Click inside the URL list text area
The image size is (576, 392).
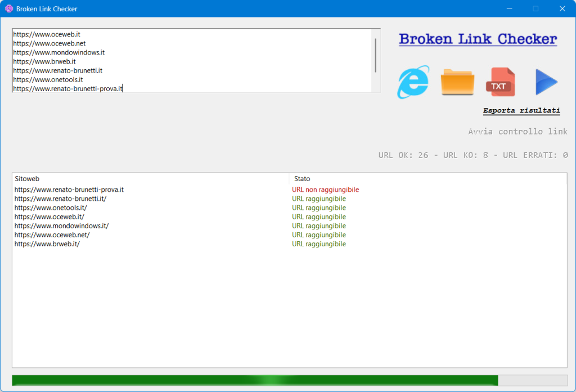169,62
